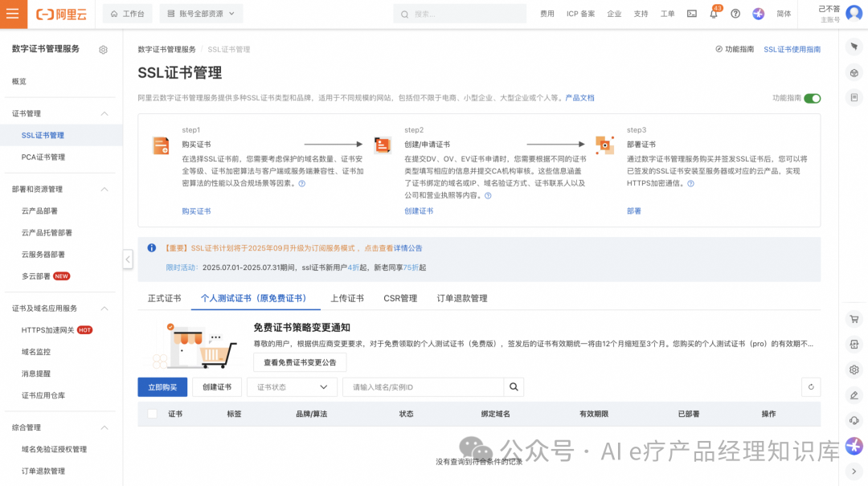Open the Cloud Shell terminal icon

point(692,14)
